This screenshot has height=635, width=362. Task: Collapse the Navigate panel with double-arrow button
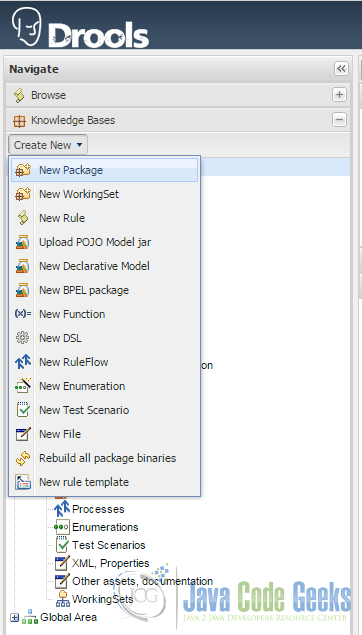(x=341, y=68)
